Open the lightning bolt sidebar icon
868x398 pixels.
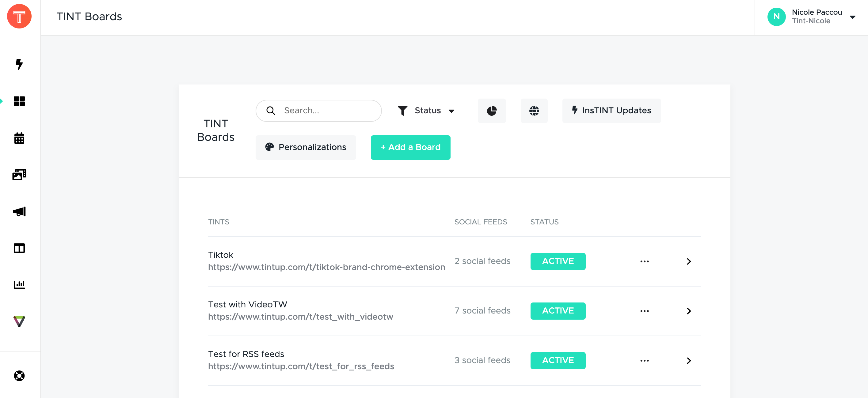click(x=19, y=64)
